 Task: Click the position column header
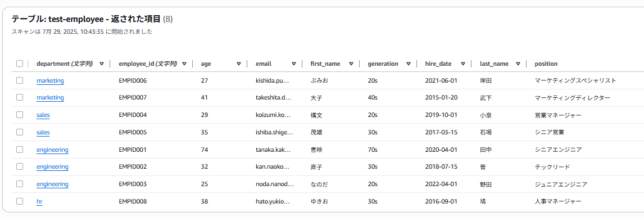[x=546, y=64]
